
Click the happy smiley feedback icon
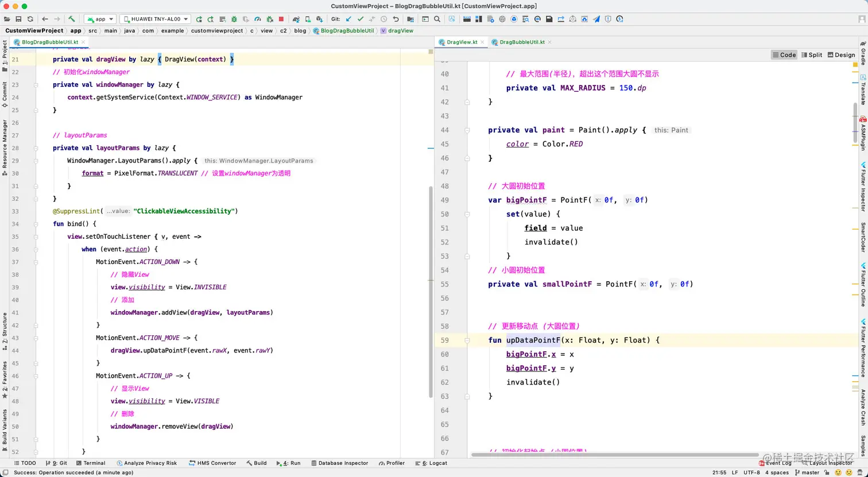(839, 472)
